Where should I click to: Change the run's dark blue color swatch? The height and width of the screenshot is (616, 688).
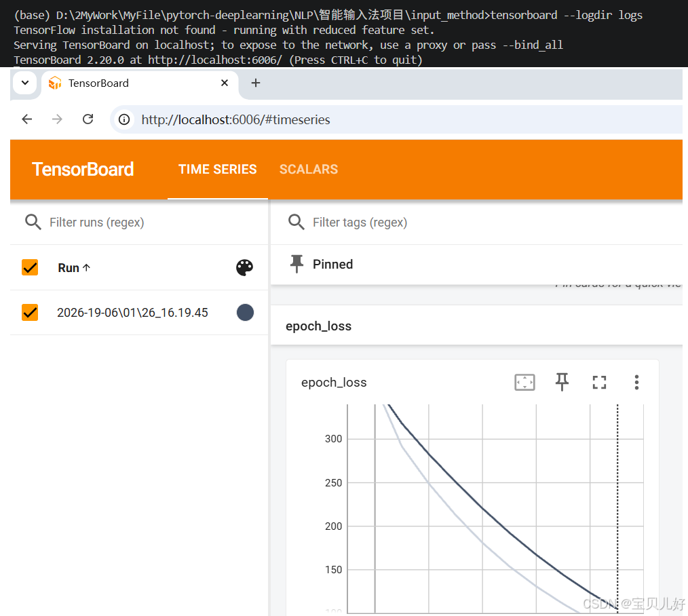(245, 312)
